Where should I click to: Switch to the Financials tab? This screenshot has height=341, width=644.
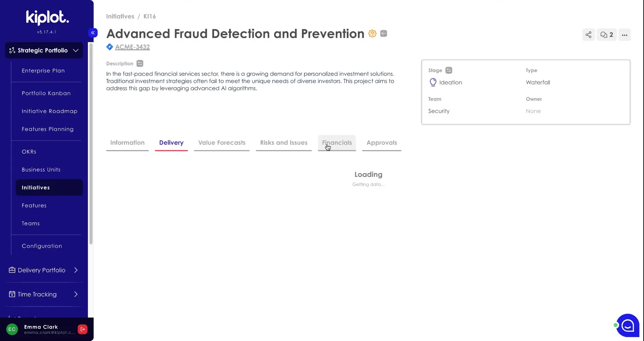click(x=337, y=143)
